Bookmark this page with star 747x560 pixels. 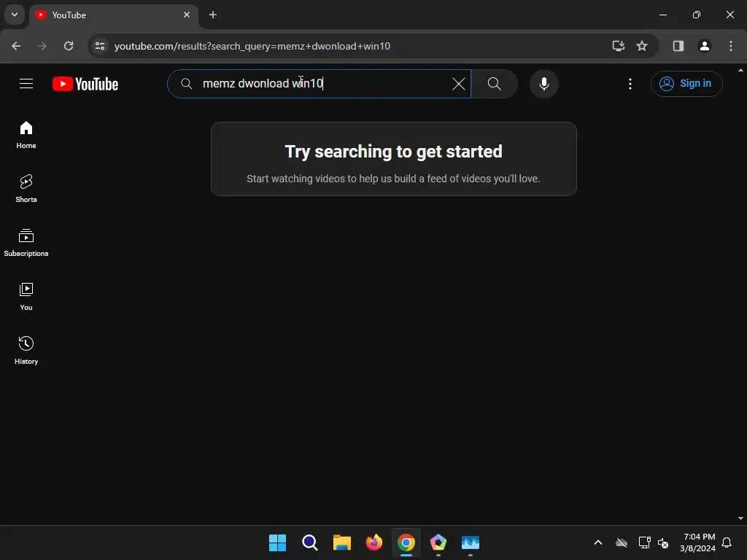pos(642,46)
